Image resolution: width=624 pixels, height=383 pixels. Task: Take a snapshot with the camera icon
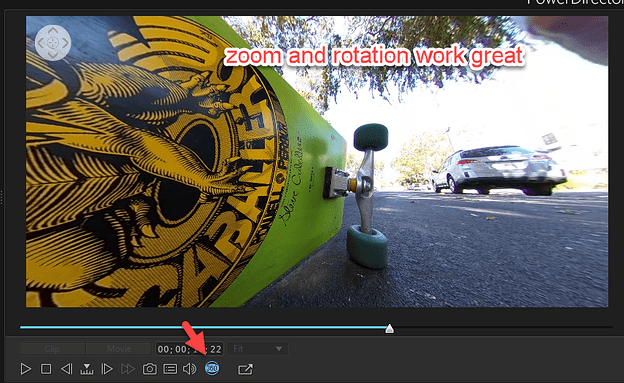[150, 369]
